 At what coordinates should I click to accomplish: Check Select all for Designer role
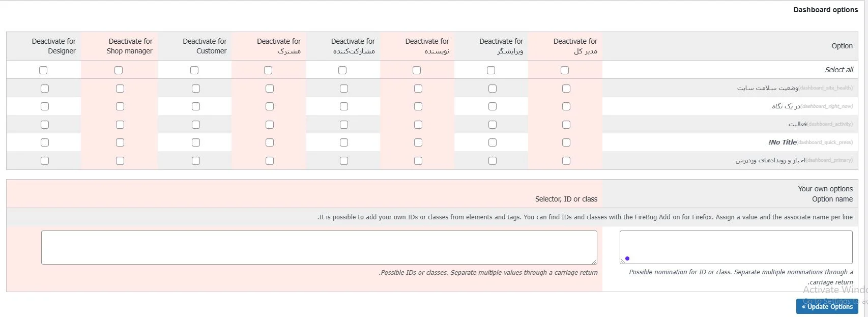pyautogui.click(x=43, y=70)
